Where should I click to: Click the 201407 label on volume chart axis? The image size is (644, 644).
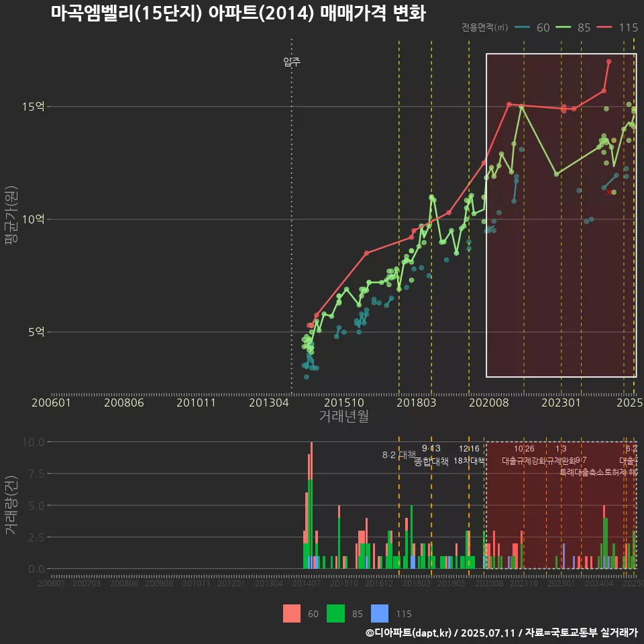[x=307, y=583]
